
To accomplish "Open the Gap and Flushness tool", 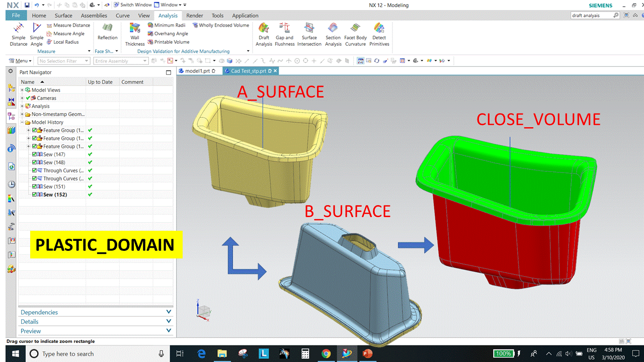I will tap(284, 34).
